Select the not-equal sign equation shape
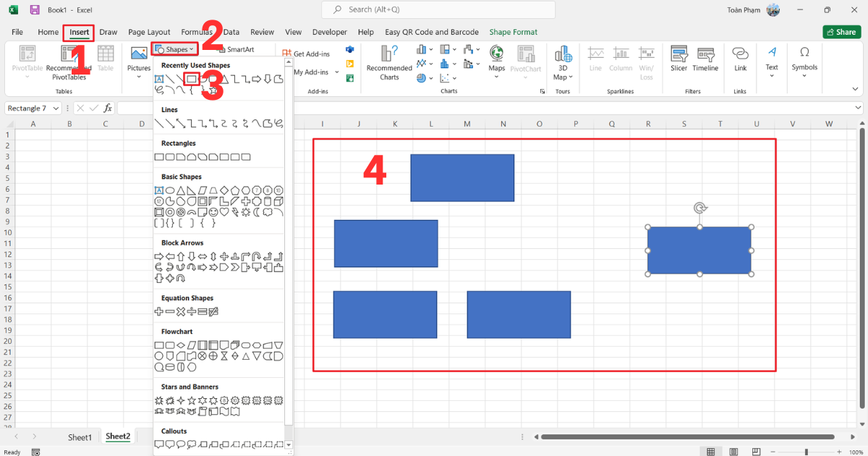The image size is (868, 456). tap(213, 311)
